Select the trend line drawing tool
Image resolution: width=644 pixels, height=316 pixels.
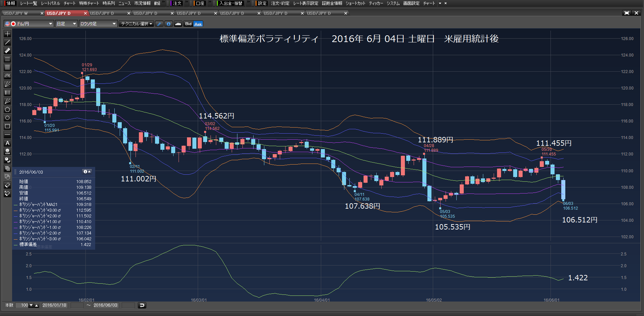point(7,42)
